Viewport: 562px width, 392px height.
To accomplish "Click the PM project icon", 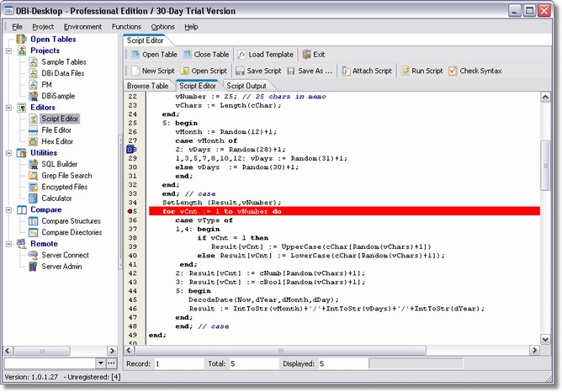I will (x=34, y=85).
